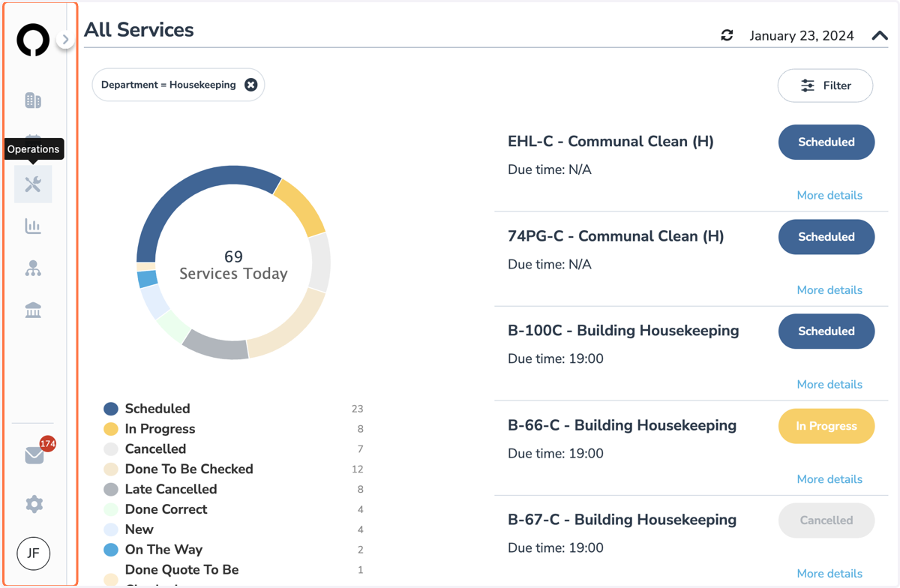Open the mail inbox with 174 badge
Image resolution: width=900 pixels, height=588 pixels.
click(34, 455)
